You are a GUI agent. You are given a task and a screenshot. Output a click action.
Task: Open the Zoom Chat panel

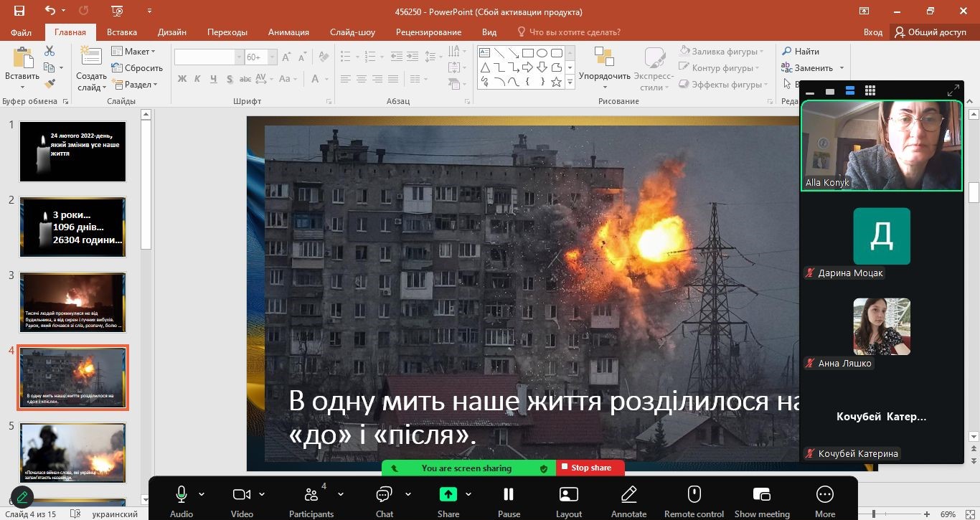pos(385,501)
